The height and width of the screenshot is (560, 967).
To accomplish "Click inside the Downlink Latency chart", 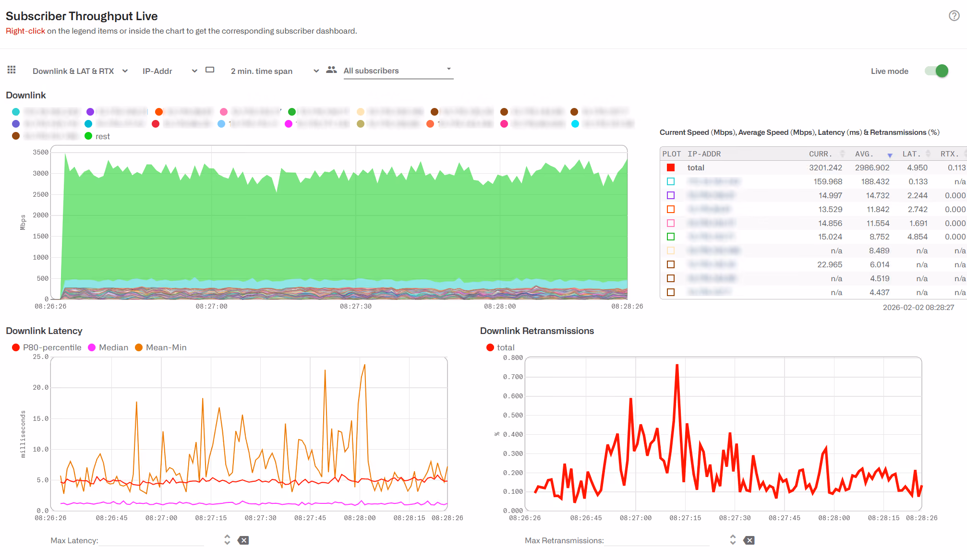I will [249, 434].
